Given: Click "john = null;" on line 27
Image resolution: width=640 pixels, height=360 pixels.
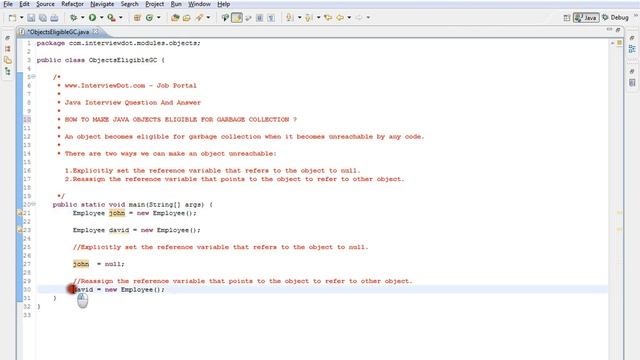Looking at the screenshot, I should [99, 264].
